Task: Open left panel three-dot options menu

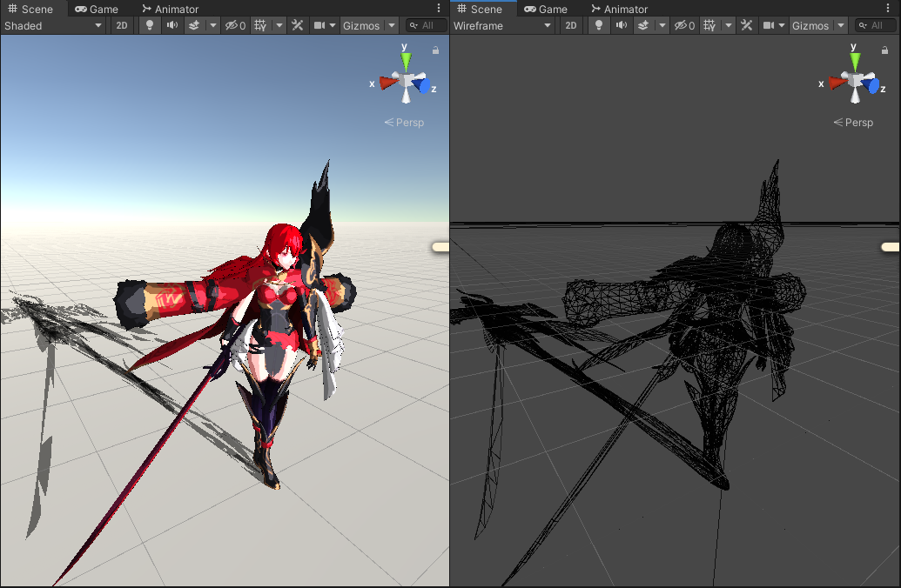Action: click(439, 8)
